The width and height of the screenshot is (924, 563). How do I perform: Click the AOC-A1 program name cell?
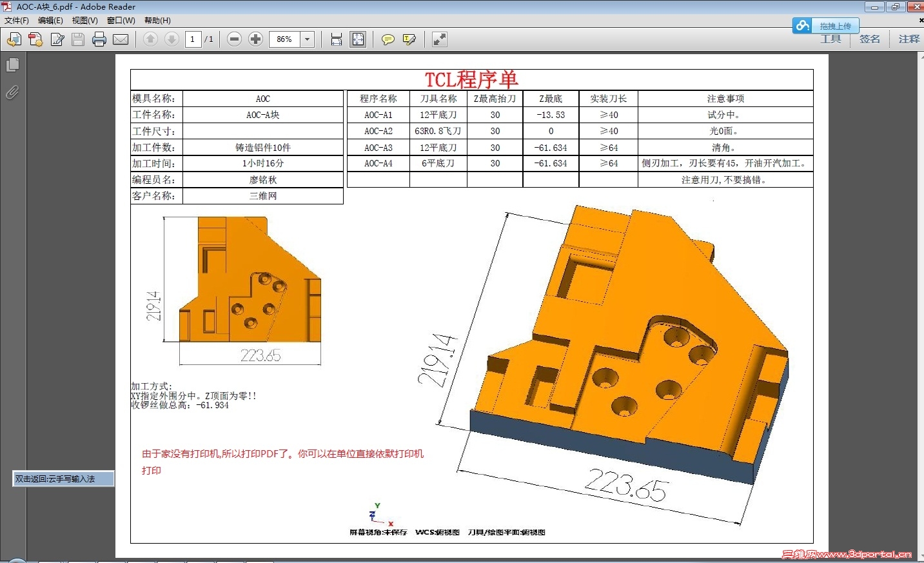[x=378, y=115]
